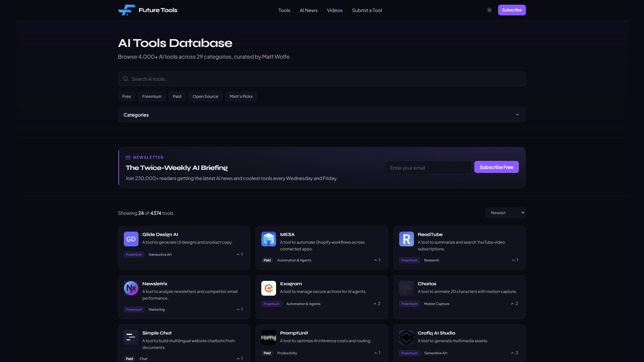Upvote the ReadTube tool
The image size is (644, 362).
click(x=515, y=260)
